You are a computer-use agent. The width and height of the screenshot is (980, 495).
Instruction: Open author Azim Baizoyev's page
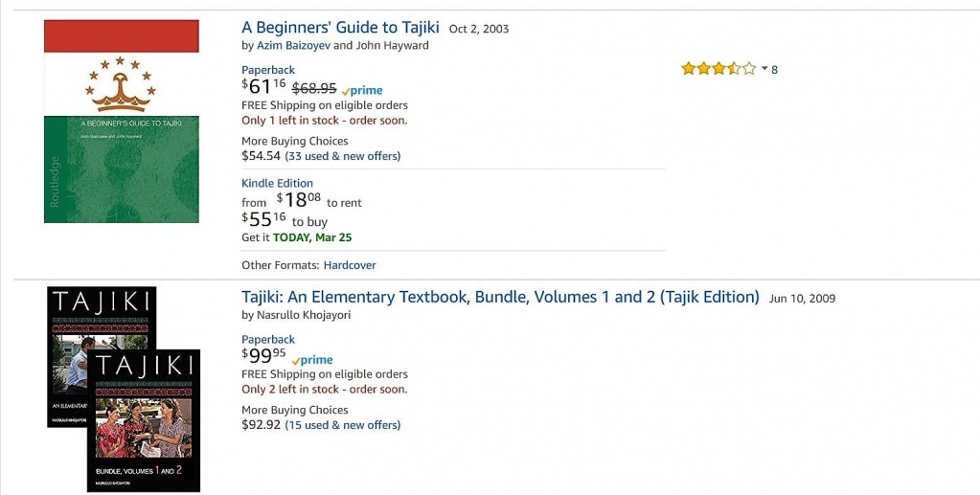point(293,45)
